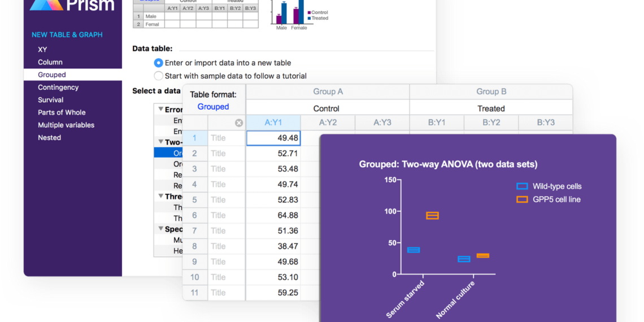Click the blue Wild-type cells legend swatch
This screenshot has height=322, width=644.
tap(522, 186)
